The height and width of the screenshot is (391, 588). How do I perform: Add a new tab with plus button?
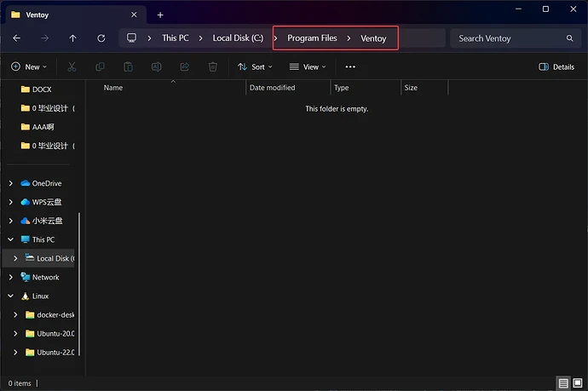(160, 14)
